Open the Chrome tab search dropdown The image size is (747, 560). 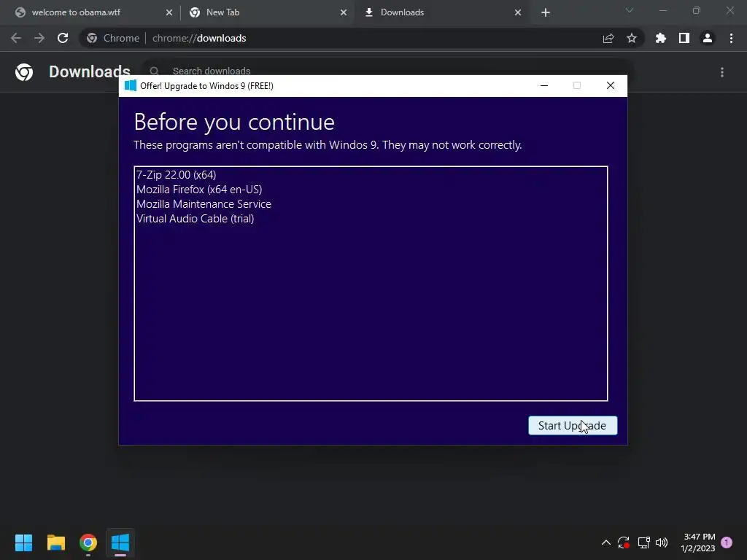[630, 10]
